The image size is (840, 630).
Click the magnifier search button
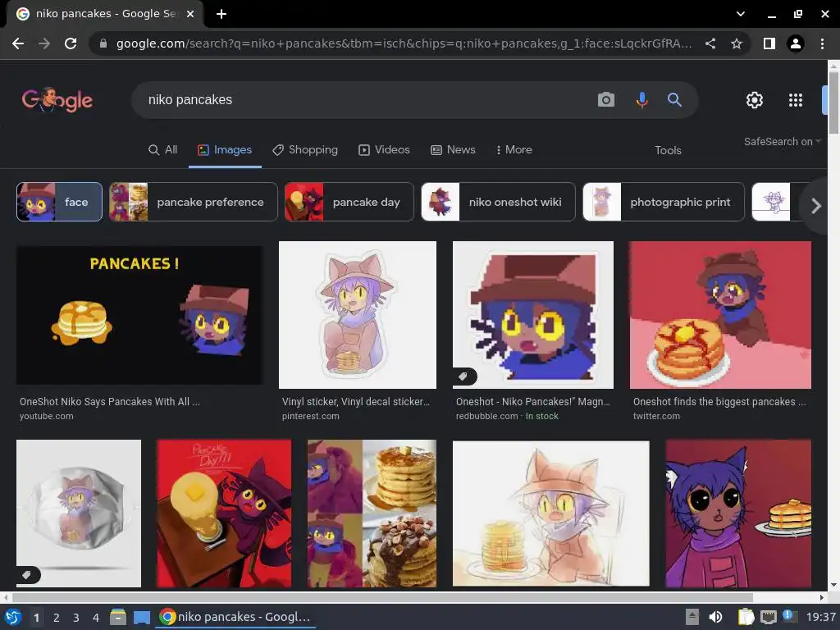674,99
